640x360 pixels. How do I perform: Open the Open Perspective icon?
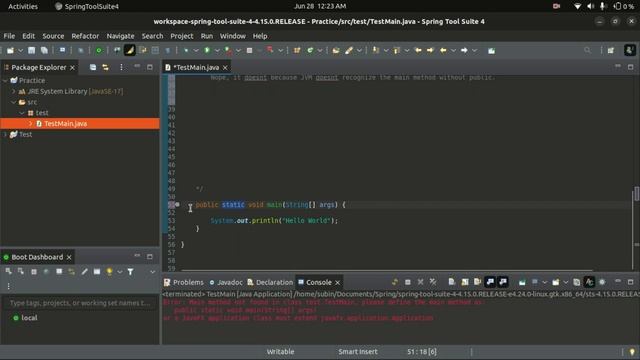click(x=611, y=50)
